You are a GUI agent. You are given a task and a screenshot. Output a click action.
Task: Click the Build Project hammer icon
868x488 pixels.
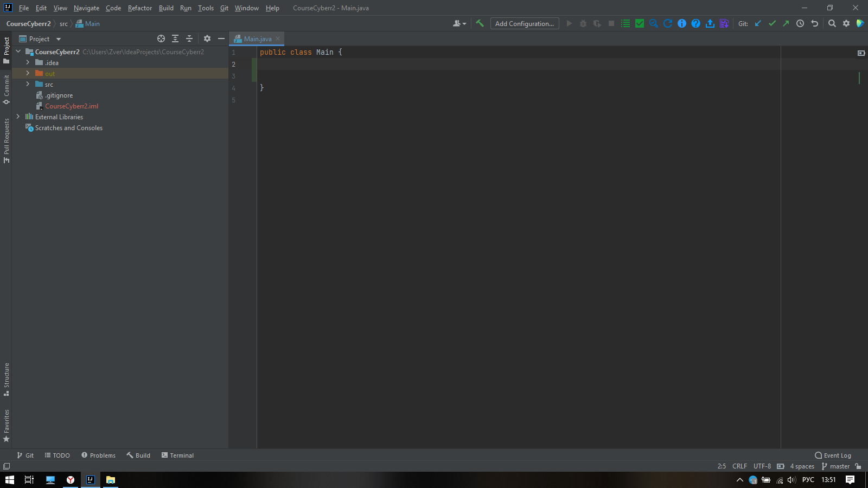coord(480,23)
